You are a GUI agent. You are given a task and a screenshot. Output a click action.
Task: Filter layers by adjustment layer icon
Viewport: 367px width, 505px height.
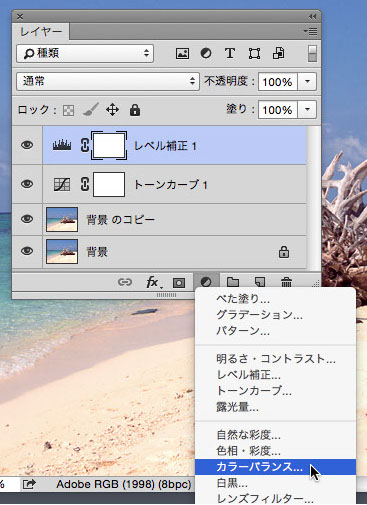tap(206, 53)
